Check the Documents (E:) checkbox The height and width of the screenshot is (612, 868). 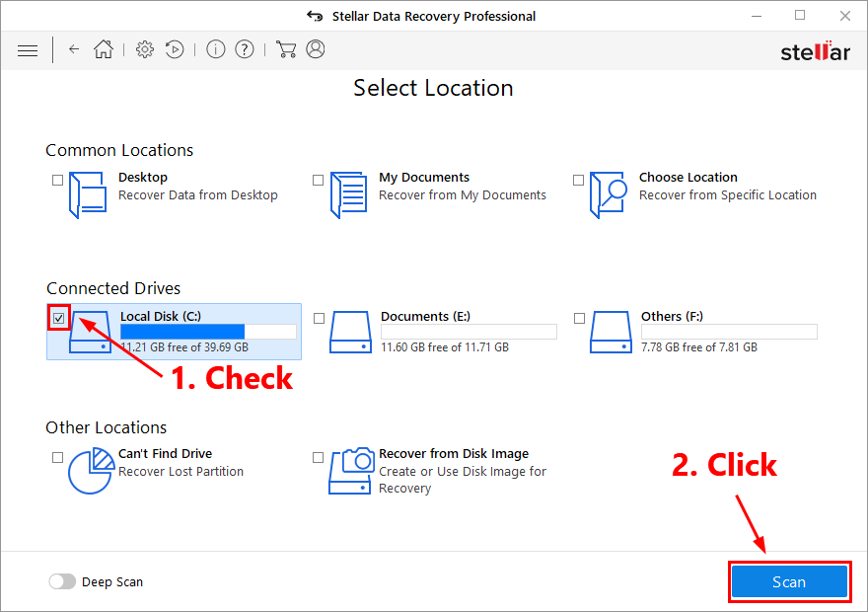[319, 319]
